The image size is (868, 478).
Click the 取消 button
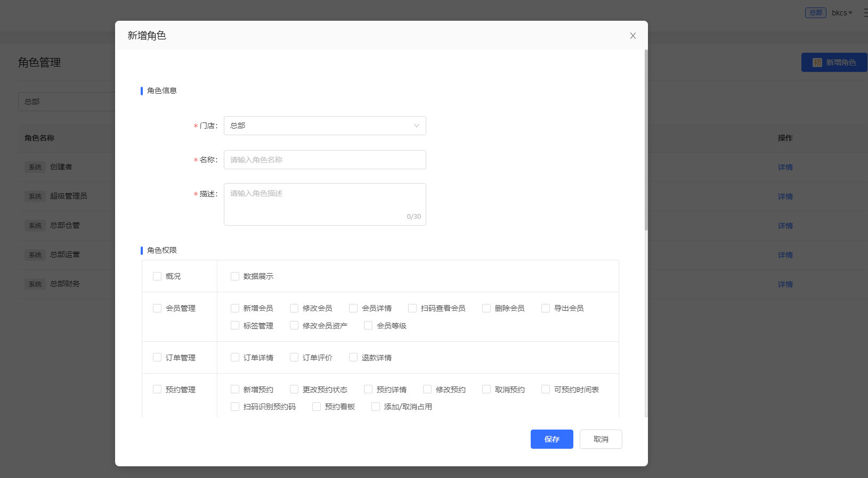601,439
